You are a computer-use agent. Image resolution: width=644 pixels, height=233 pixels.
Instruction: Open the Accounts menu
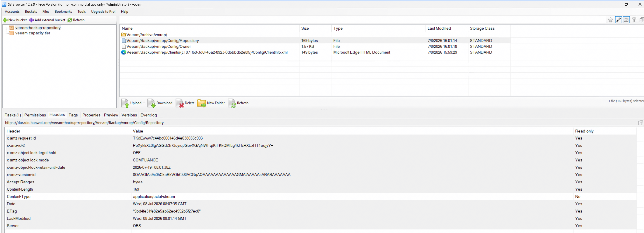point(12,11)
